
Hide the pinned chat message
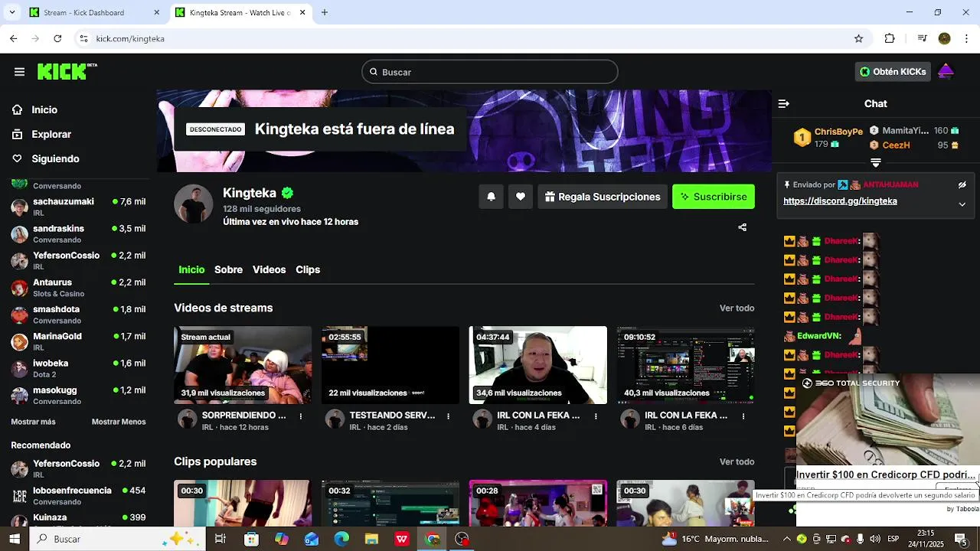point(962,184)
